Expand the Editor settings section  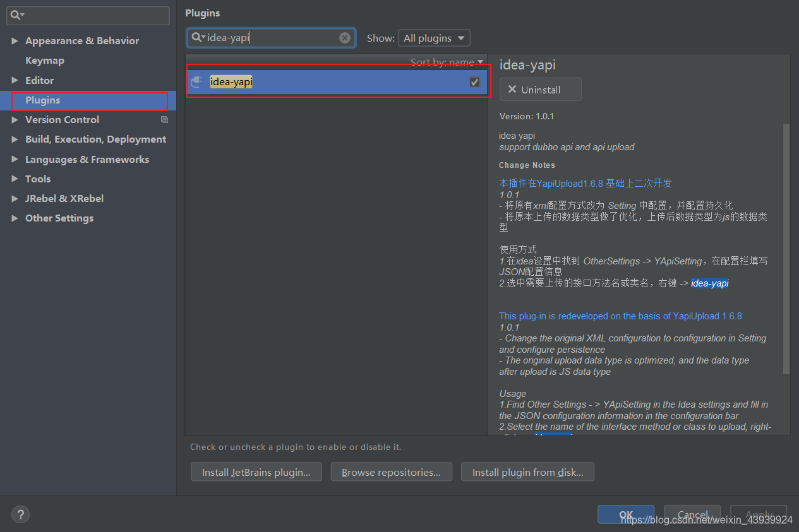(15, 81)
